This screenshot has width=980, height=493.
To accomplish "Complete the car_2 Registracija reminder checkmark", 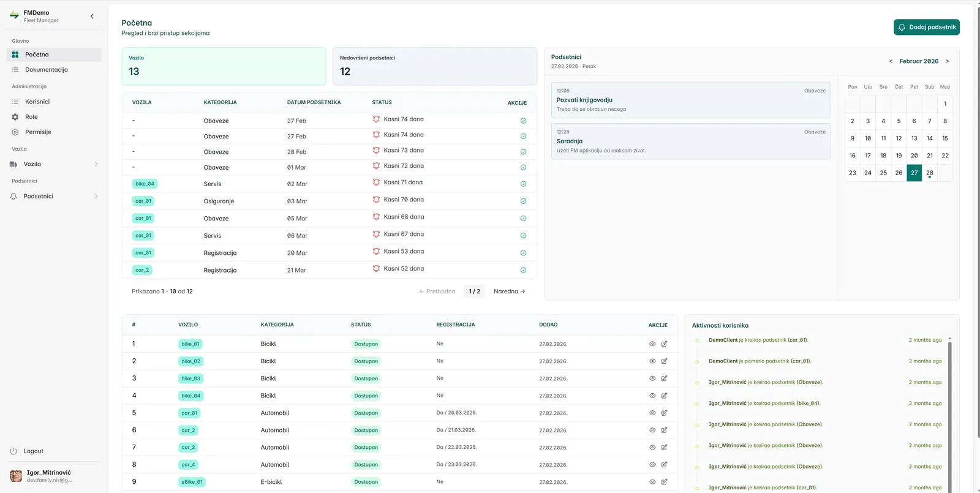I will point(523,270).
